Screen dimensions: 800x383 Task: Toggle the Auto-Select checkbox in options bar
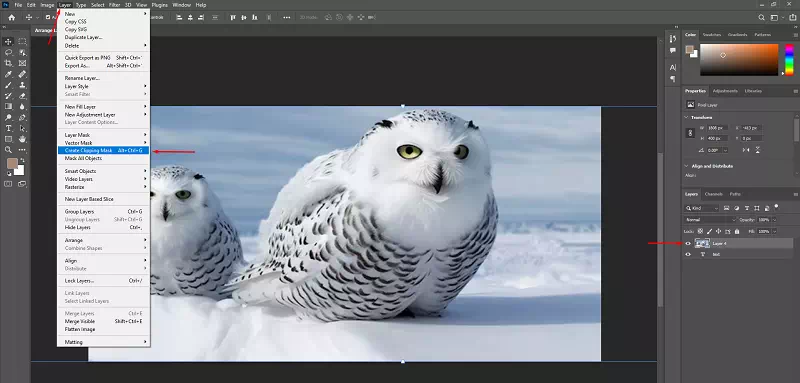coord(48,17)
